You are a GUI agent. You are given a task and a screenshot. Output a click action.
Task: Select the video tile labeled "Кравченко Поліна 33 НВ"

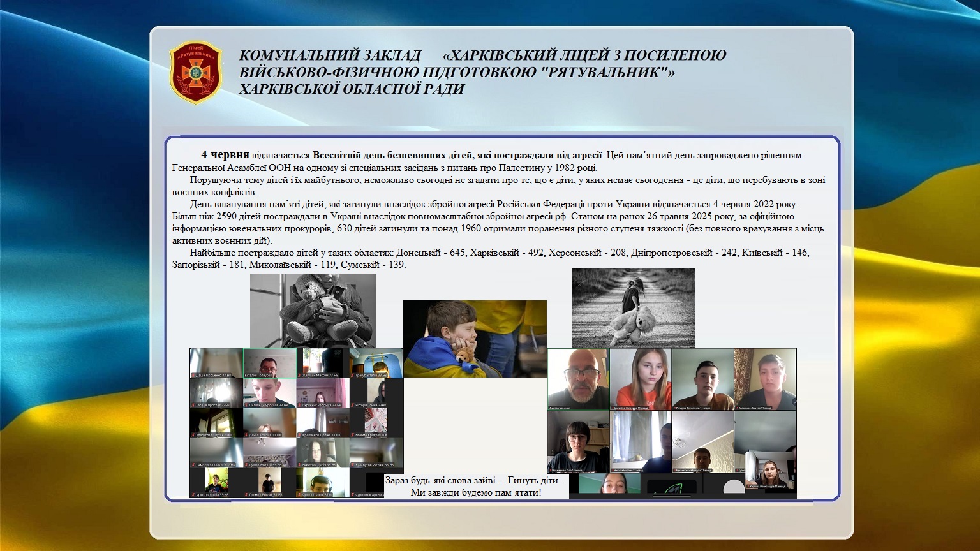pos(323,423)
